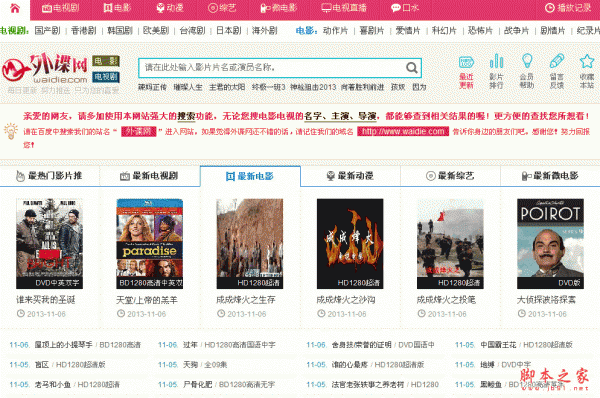Open 最近更新 recent updates icon

tap(466, 72)
